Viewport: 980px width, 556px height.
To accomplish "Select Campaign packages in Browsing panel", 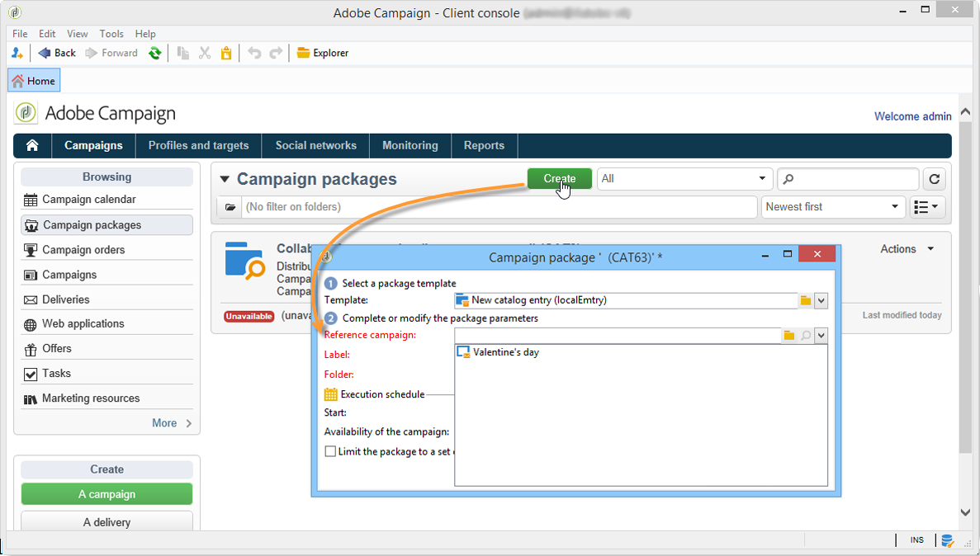I will [107, 225].
